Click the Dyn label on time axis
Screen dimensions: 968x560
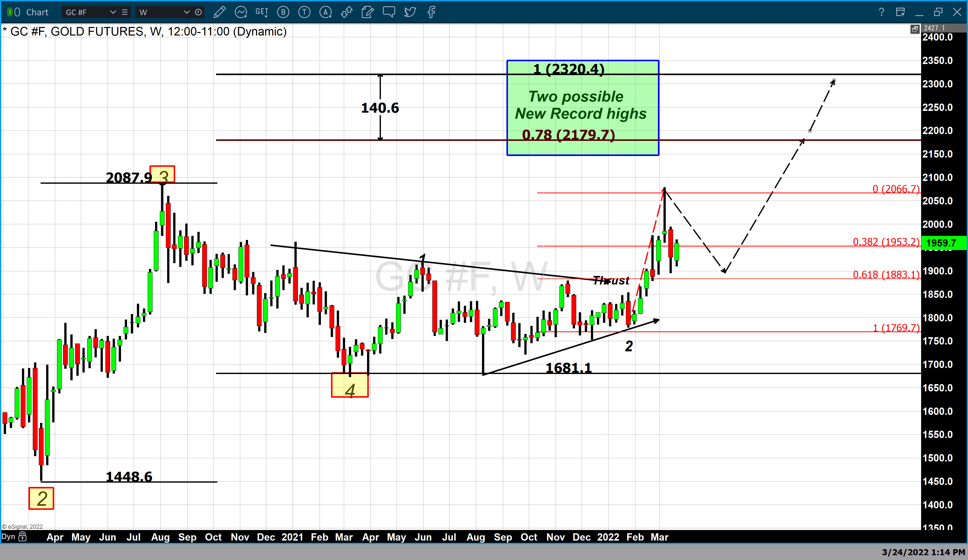[8, 537]
